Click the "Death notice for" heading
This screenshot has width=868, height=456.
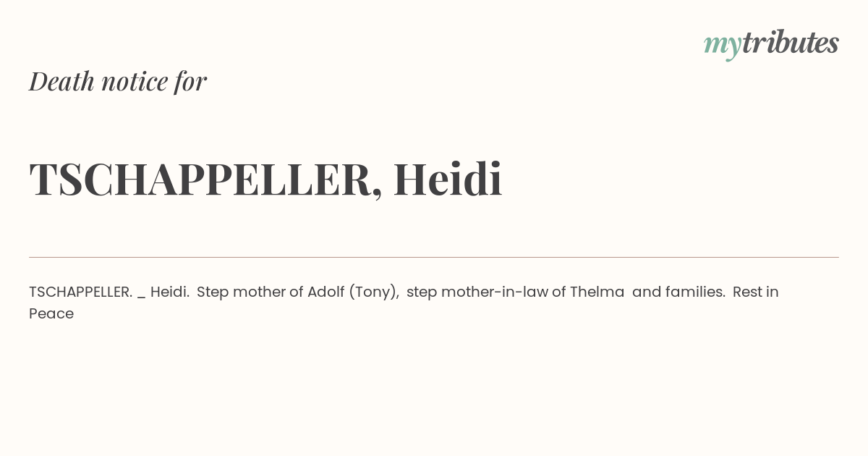point(118,81)
